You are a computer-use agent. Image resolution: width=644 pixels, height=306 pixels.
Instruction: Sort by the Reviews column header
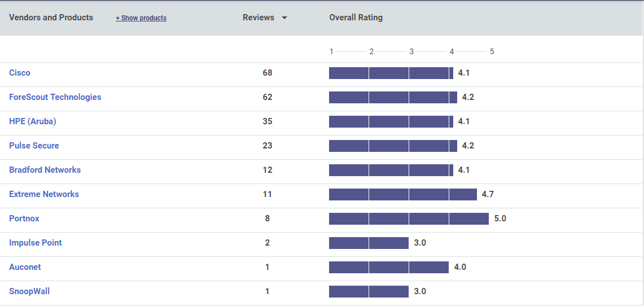point(259,18)
